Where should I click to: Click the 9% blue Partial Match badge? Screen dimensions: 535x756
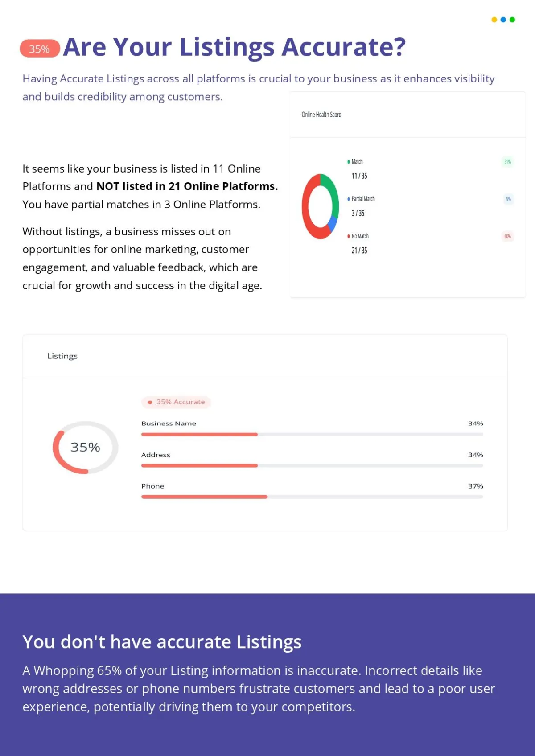pos(508,199)
